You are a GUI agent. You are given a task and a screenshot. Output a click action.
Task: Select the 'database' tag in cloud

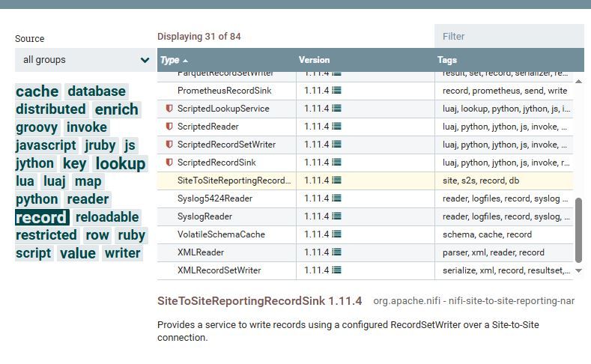click(x=97, y=91)
